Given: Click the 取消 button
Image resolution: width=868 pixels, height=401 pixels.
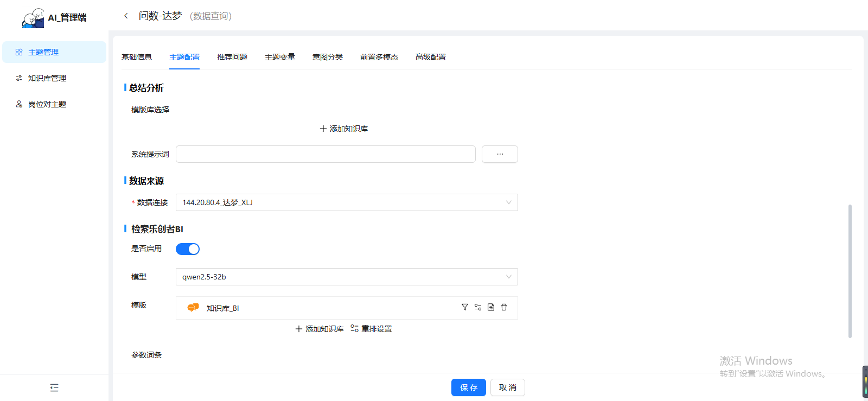Looking at the screenshot, I should 507,387.
